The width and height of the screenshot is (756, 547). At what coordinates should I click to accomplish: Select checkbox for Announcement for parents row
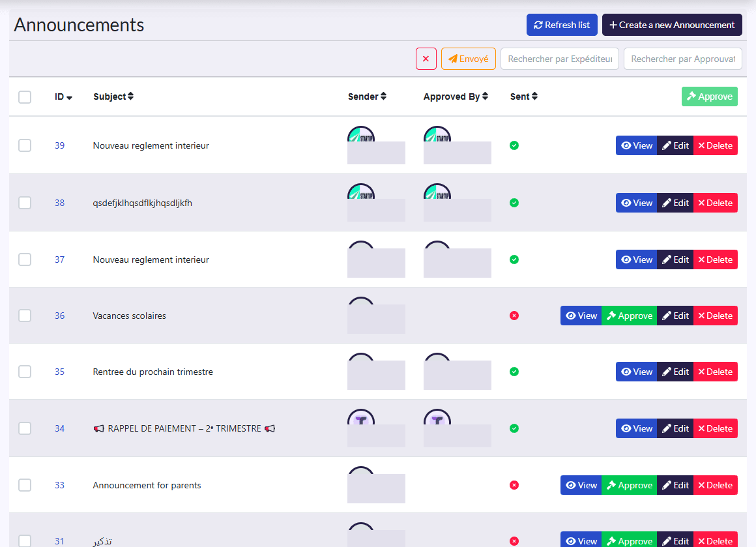pyautogui.click(x=25, y=485)
